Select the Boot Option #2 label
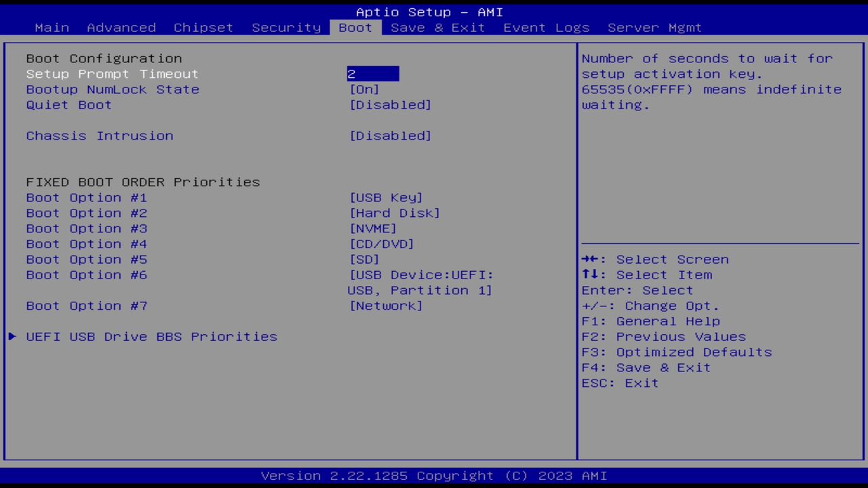The height and width of the screenshot is (488, 868). pyautogui.click(x=87, y=213)
